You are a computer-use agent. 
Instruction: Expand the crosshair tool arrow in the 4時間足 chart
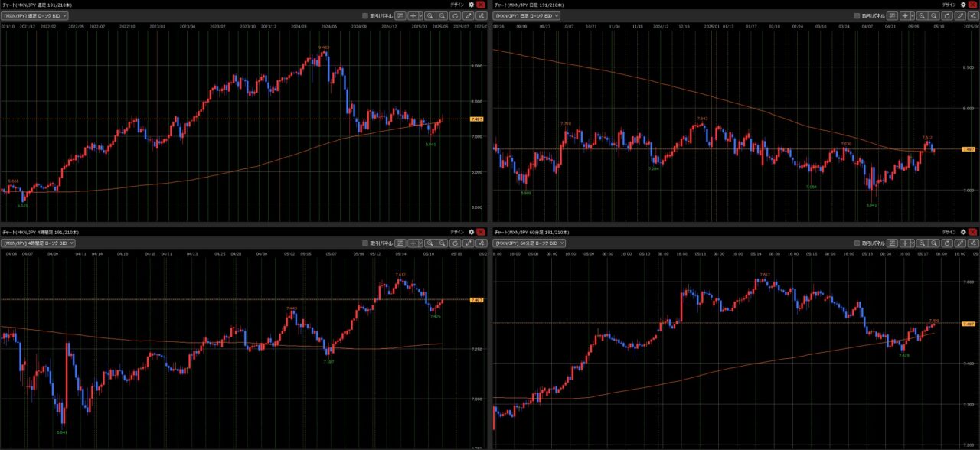pos(420,243)
